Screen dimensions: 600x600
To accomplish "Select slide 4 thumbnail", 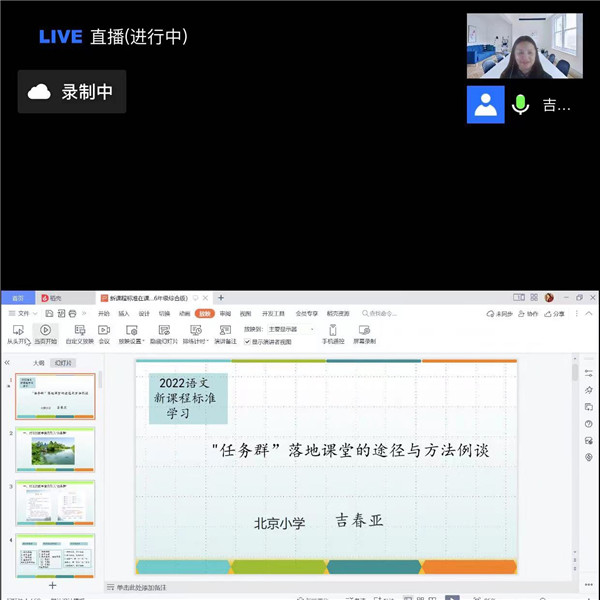I will (55, 556).
